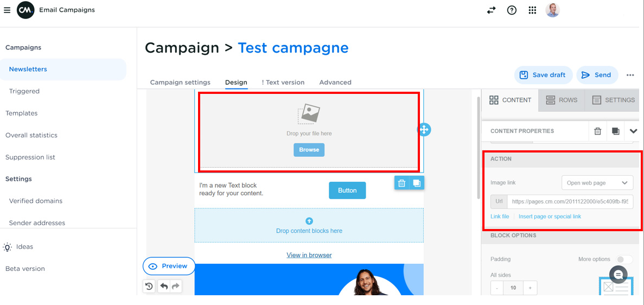Toggle the More options padding switch

click(x=624, y=259)
